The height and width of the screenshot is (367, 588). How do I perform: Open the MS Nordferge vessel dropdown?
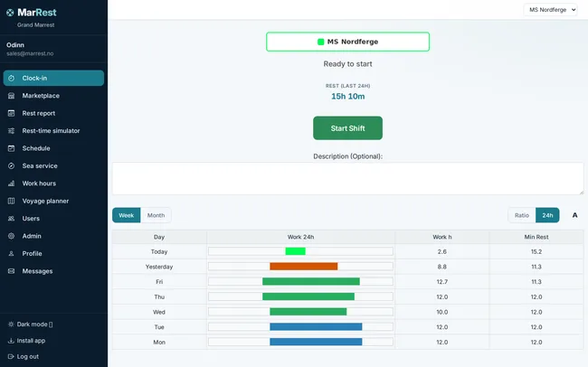[550, 10]
